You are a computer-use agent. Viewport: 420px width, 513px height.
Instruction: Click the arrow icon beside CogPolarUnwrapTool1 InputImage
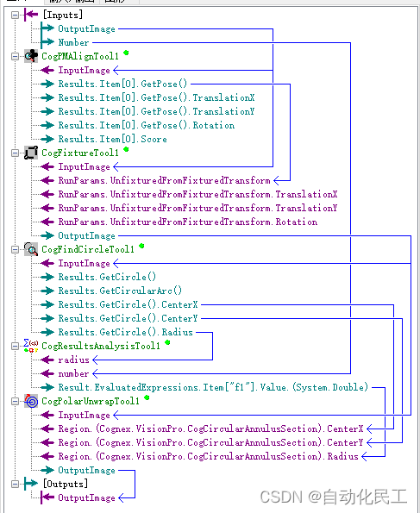[47, 415]
